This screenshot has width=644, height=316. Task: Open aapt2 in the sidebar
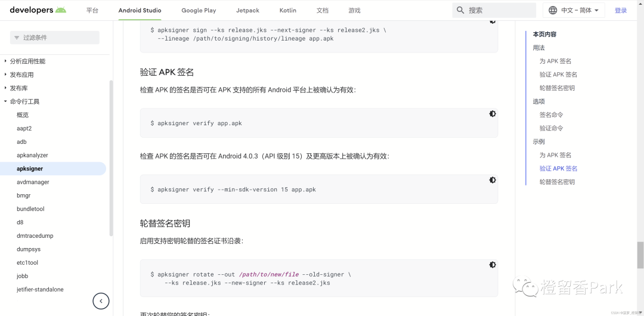[24, 128]
